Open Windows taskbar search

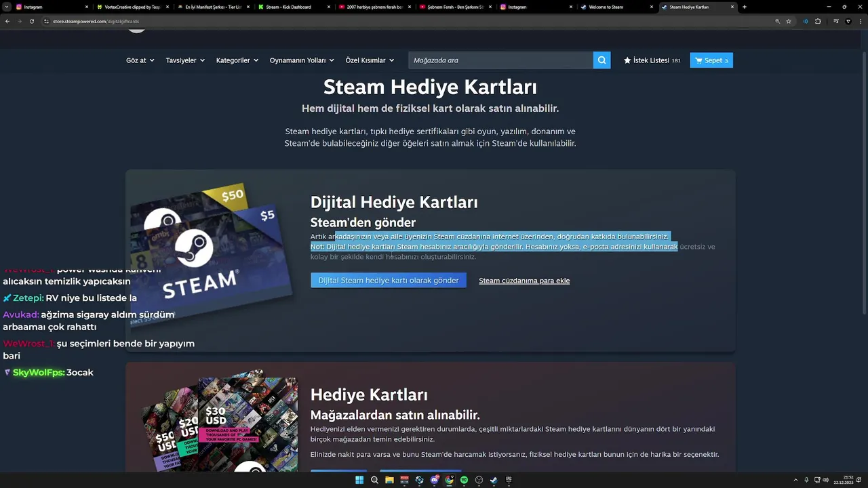[x=374, y=480]
